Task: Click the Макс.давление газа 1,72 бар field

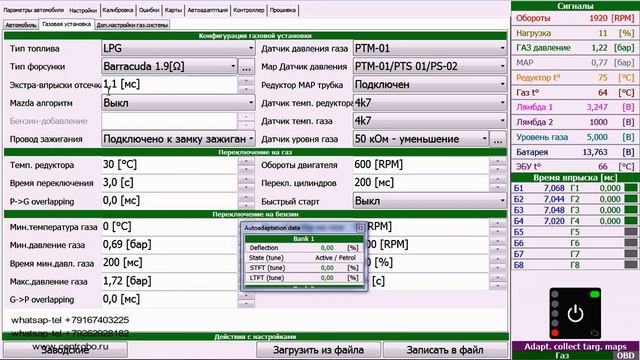Action: tap(169, 281)
